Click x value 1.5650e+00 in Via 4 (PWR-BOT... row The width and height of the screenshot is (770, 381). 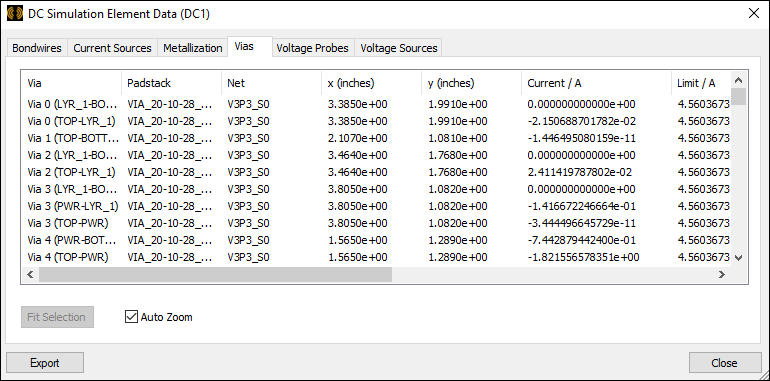pos(358,241)
